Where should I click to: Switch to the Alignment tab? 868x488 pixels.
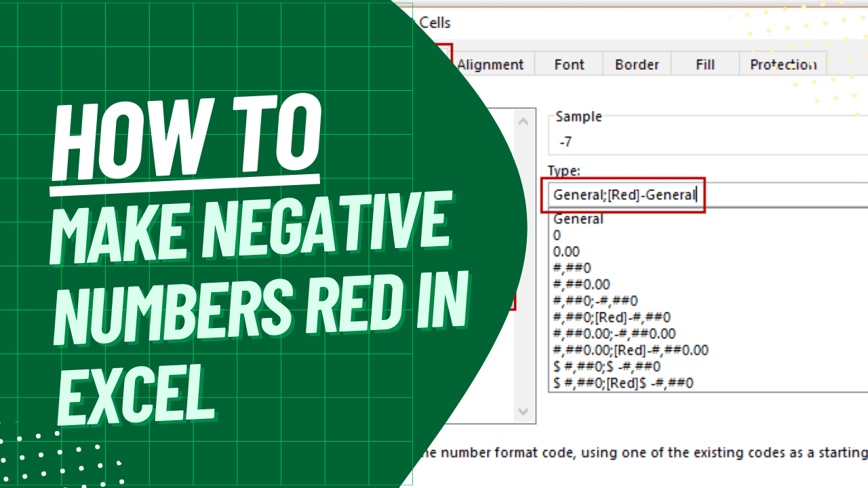point(491,64)
